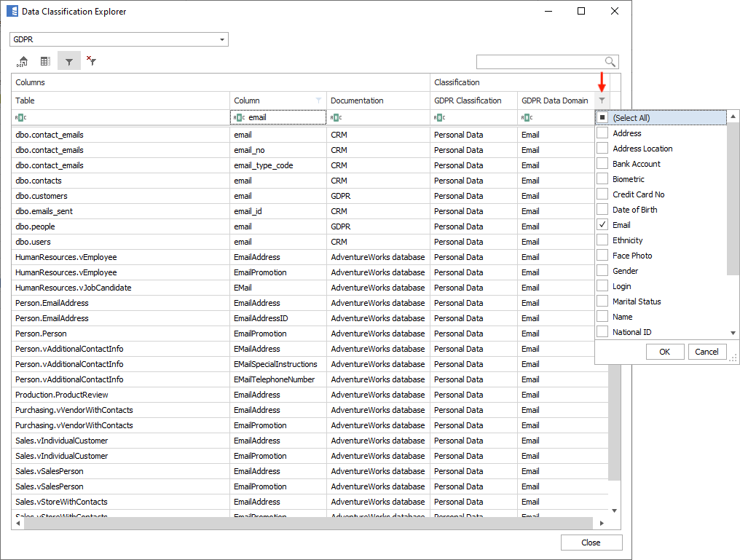Click the restore default view icon
The width and height of the screenshot is (740, 560).
[x=23, y=62]
